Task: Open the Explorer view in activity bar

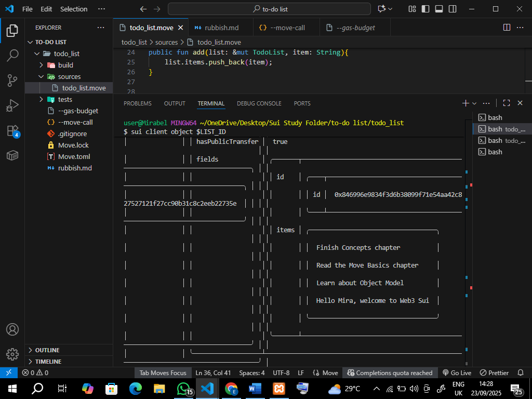Action: point(12,31)
